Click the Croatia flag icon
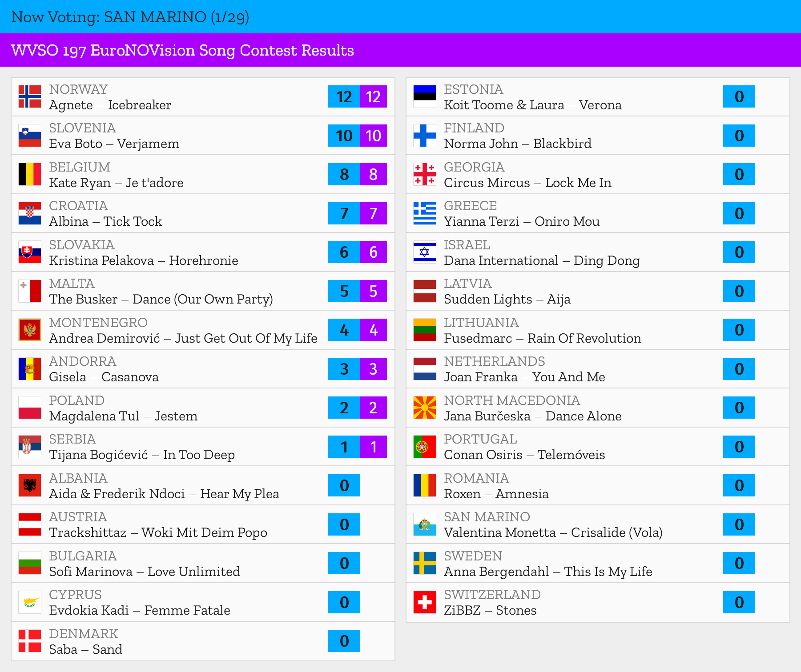 [30, 213]
